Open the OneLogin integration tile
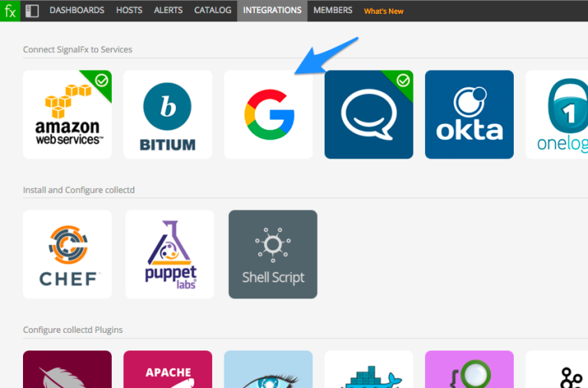The width and height of the screenshot is (588, 388). point(557,114)
